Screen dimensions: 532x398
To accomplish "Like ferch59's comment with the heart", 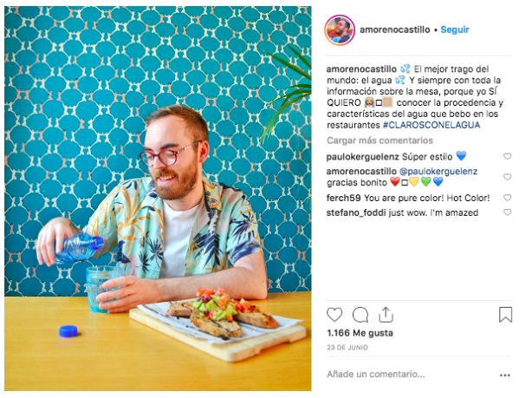I will pos(507,198).
